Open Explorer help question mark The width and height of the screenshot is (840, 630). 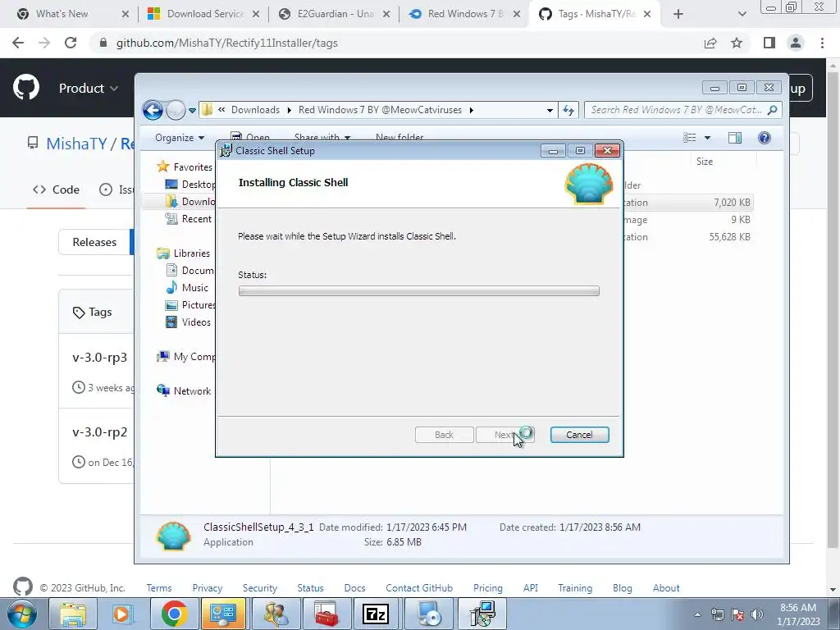[x=765, y=138]
